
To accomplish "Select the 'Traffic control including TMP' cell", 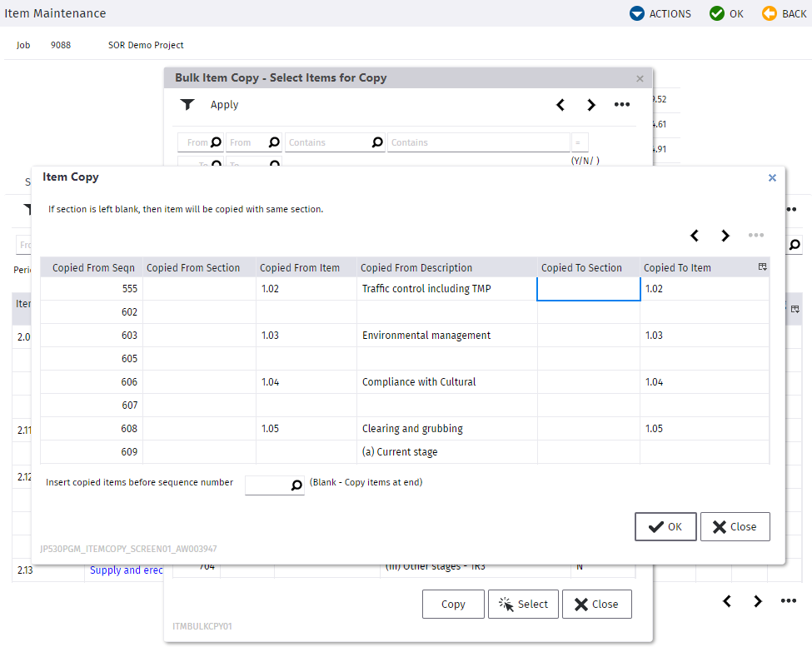I will point(447,289).
